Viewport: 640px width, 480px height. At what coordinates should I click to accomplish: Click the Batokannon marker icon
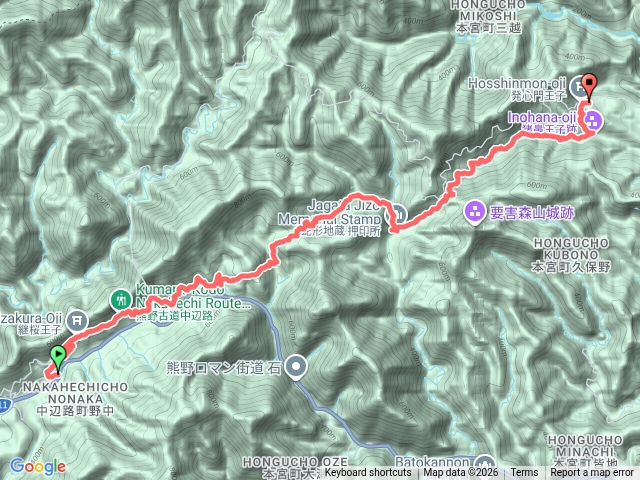click(484, 463)
